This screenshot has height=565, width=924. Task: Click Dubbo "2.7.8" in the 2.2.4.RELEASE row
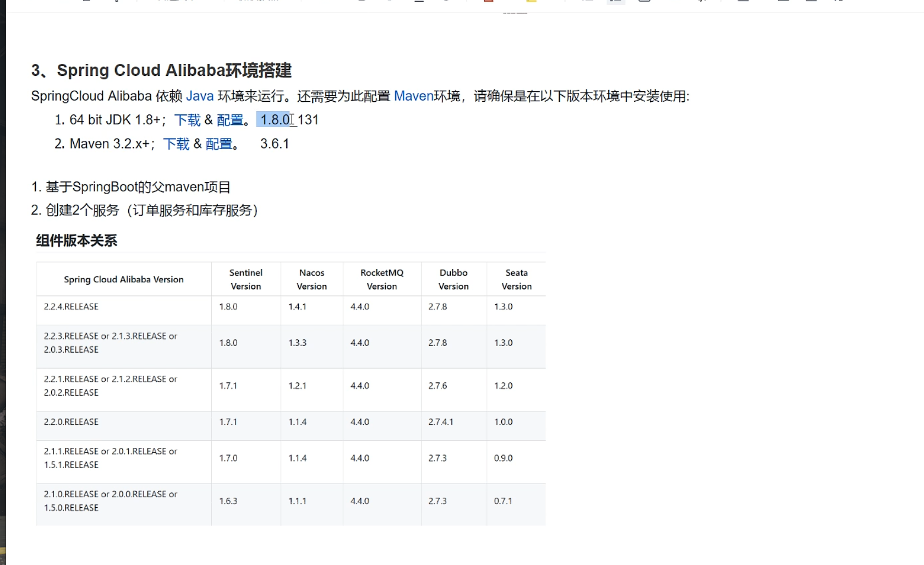click(x=438, y=306)
